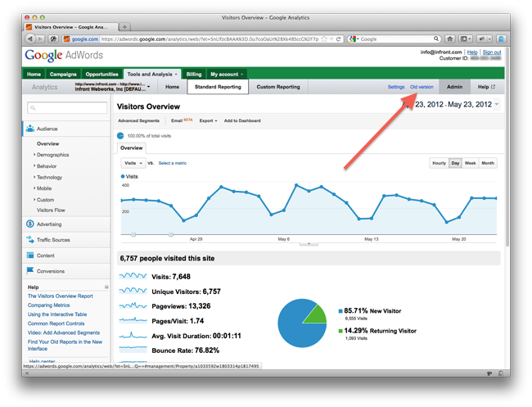The width and height of the screenshot is (532, 407).
Task: Click the Help link next to account email
Action: pos(472,52)
